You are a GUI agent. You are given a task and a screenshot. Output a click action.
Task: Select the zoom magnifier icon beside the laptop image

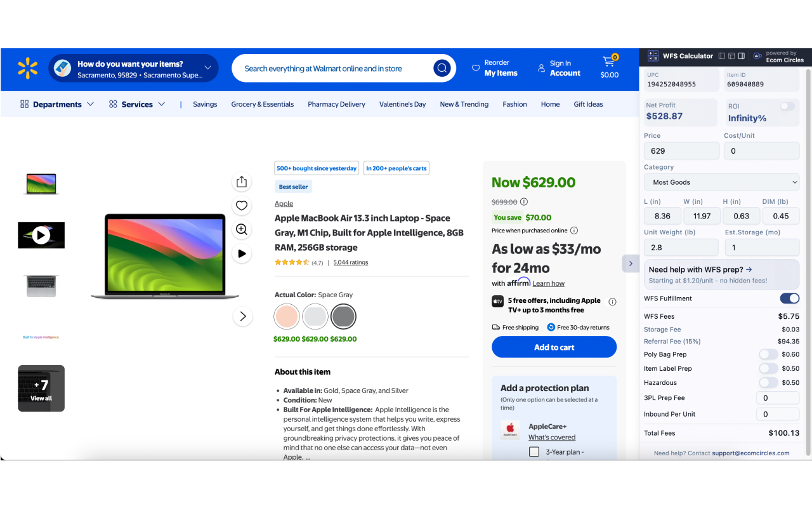coord(242,229)
